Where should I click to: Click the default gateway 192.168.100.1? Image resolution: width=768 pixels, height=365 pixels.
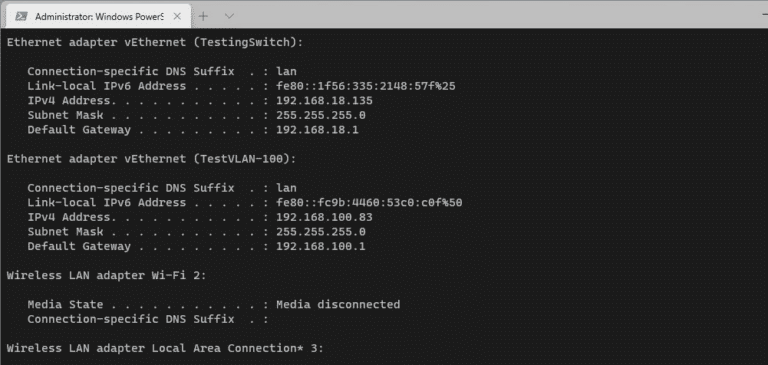tap(321, 246)
